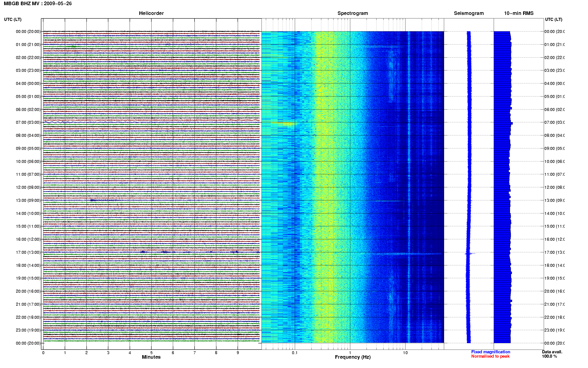This screenshot has height=368, width=588.
Task: Click the helicorder minute tick label 0
Action: click(x=43, y=353)
